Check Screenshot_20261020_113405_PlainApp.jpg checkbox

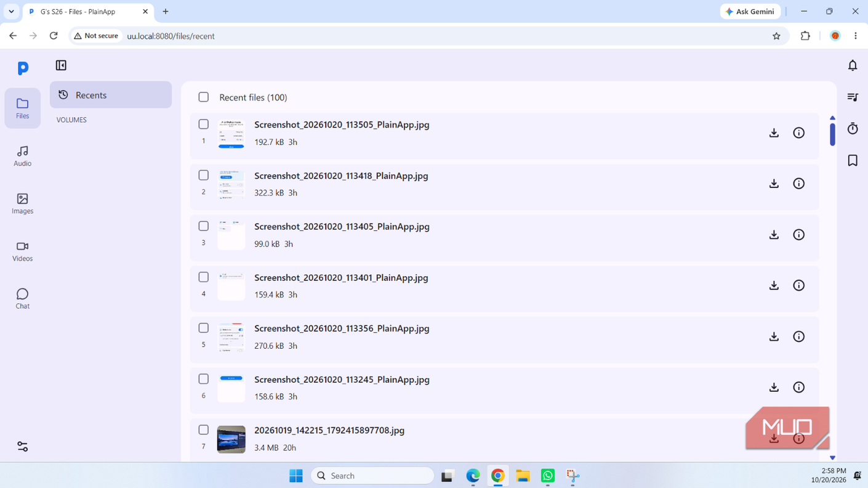pyautogui.click(x=204, y=226)
